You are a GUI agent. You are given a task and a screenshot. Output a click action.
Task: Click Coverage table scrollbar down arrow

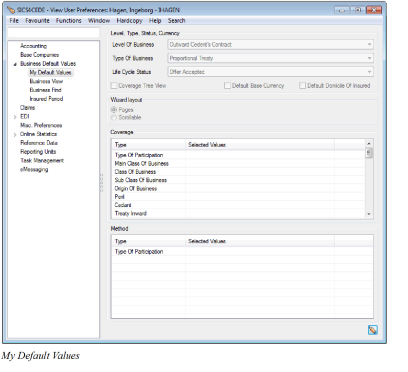click(369, 214)
